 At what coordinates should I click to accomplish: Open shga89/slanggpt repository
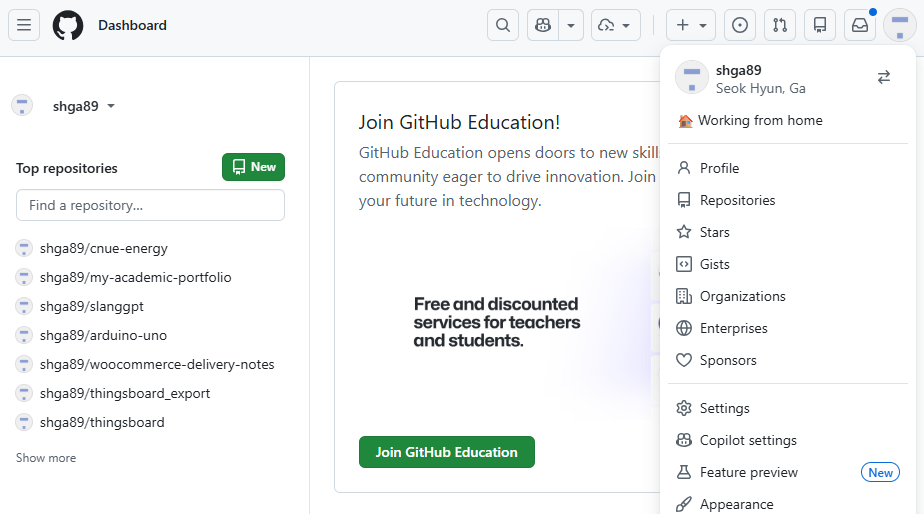[x=92, y=306]
